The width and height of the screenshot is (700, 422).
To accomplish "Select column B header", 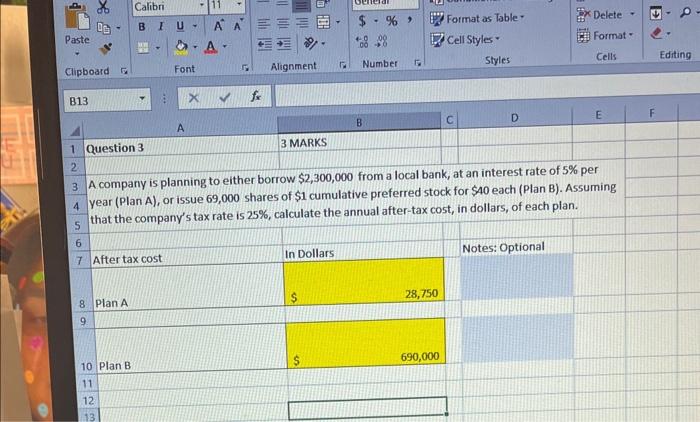I will click(x=359, y=122).
